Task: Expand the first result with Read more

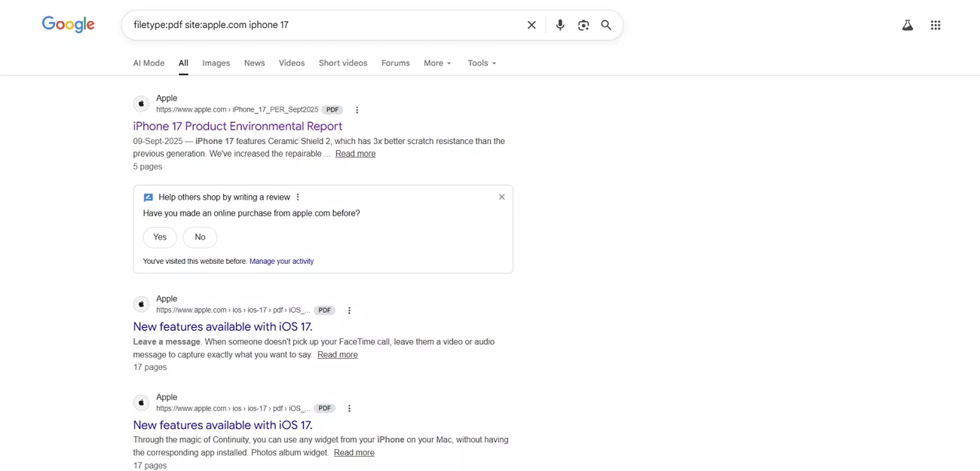Action: coord(355,153)
